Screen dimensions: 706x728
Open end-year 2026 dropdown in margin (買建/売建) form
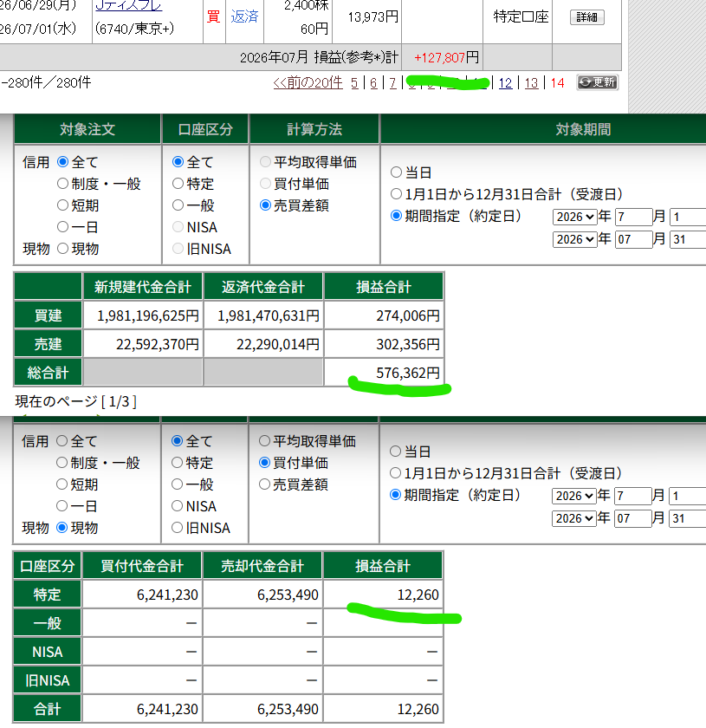pos(574,239)
